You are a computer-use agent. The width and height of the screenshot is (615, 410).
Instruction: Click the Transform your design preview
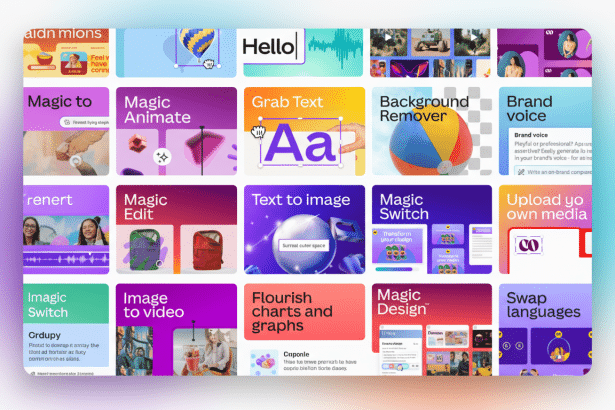pyautogui.click(x=397, y=246)
